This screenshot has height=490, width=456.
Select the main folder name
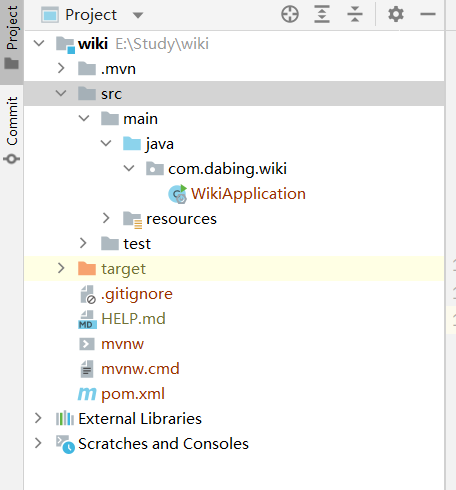140,119
